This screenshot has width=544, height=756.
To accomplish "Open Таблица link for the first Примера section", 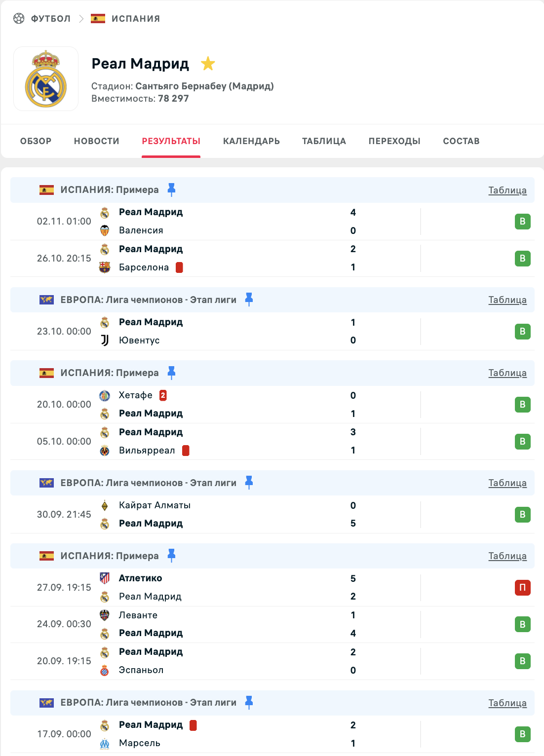I will coord(507,190).
